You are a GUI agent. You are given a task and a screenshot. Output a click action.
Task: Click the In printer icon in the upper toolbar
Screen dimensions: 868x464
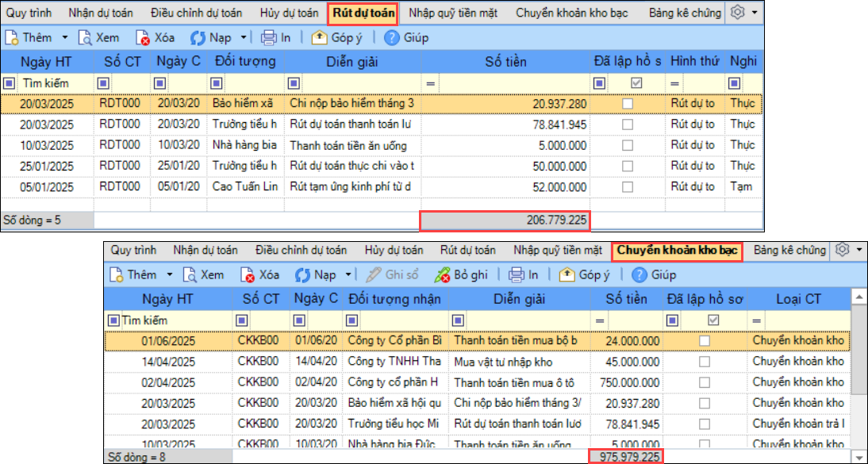pyautogui.click(x=268, y=37)
